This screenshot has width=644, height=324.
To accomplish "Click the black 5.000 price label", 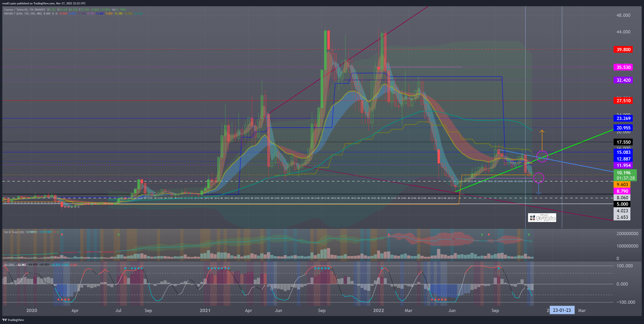I will pyautogui.click(x=622, y=204).
